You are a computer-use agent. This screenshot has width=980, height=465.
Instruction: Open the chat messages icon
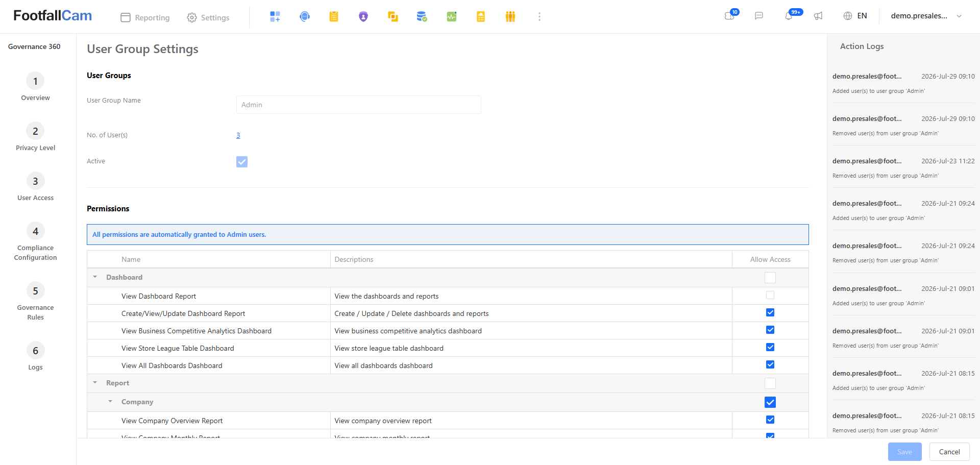(x=759, y=16)
